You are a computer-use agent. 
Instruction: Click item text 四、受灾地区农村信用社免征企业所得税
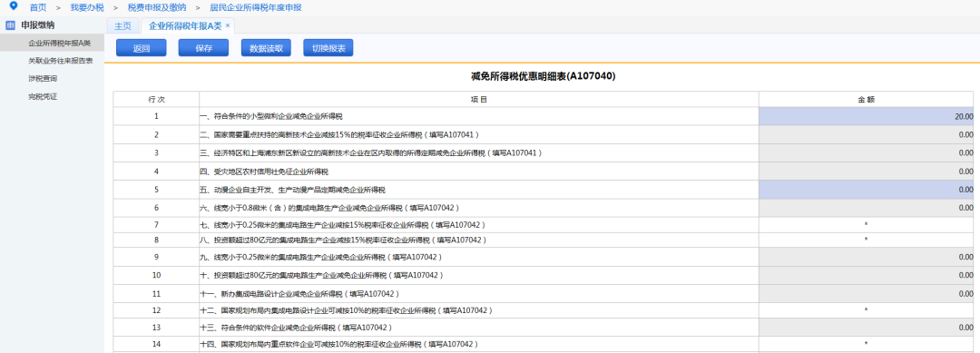(x=264, y=172)
